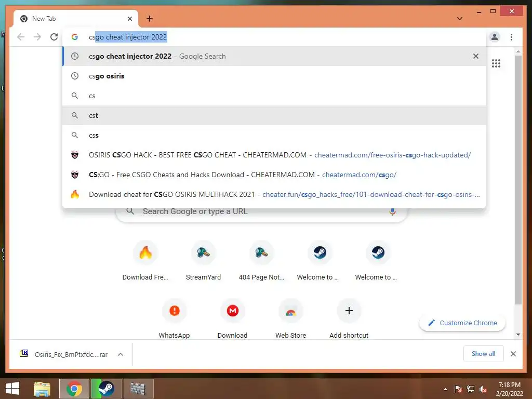
Task: Click Show all downloads button
Action: point(484,354)
